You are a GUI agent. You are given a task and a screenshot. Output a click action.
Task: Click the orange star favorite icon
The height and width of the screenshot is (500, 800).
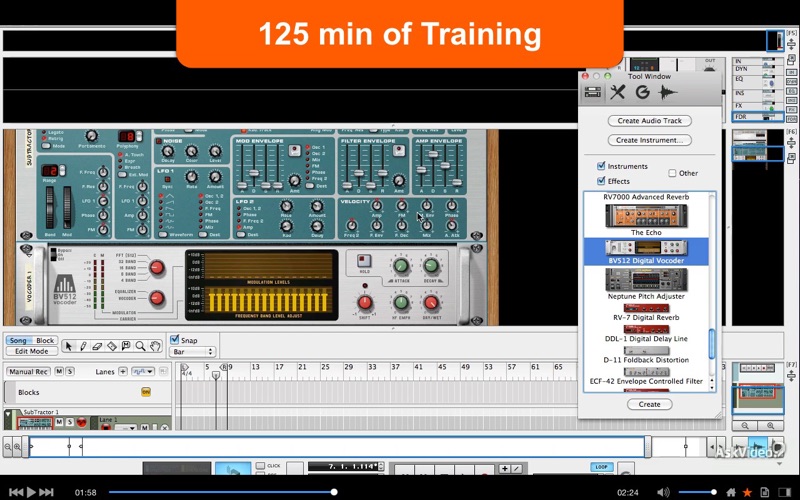[747, 492]
